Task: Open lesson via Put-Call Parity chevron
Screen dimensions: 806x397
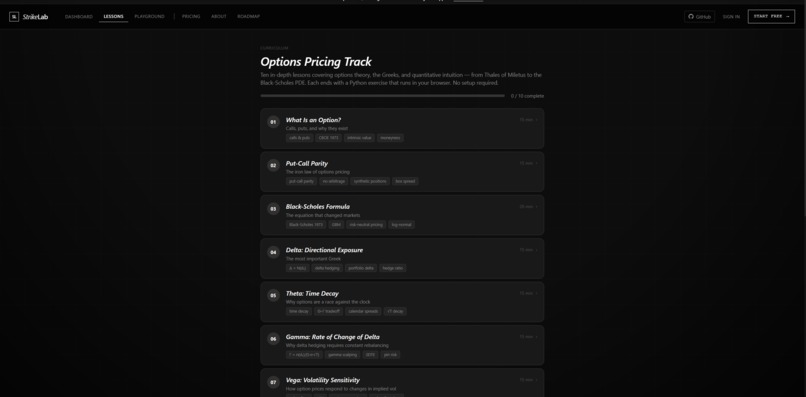Action: (x=537, y=163)
